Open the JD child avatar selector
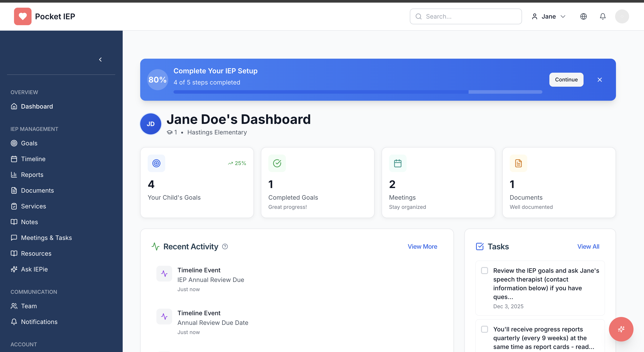Screen dimensions: 644x352 pyautogui.click(x=150, y=124)
